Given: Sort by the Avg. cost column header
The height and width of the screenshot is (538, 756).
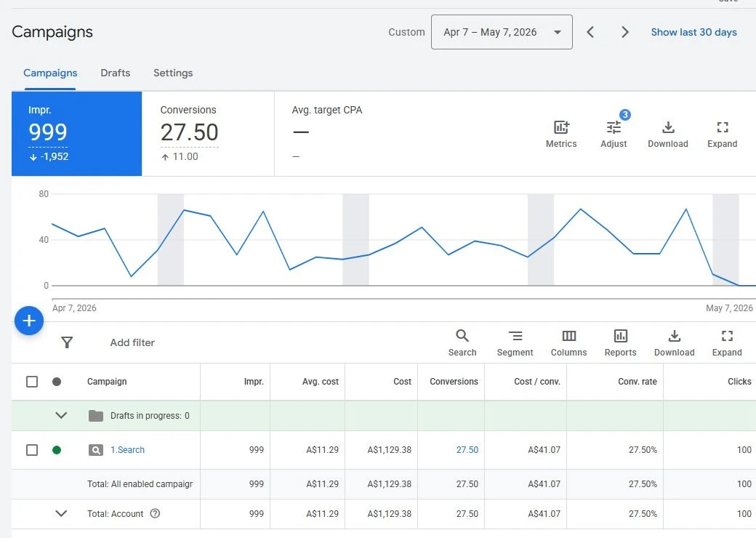Looking at the screenshot, I should click(320, 382).
